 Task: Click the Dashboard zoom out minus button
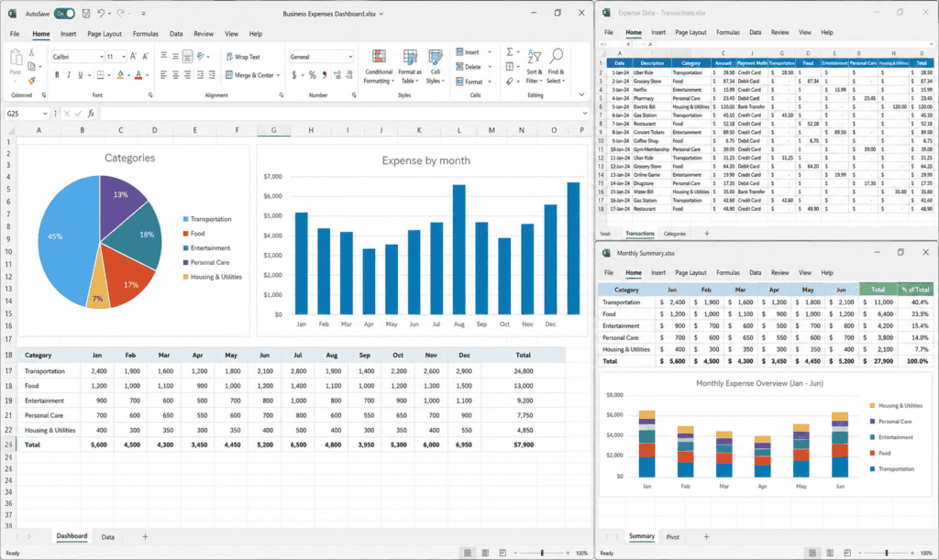tap(515, 553)
